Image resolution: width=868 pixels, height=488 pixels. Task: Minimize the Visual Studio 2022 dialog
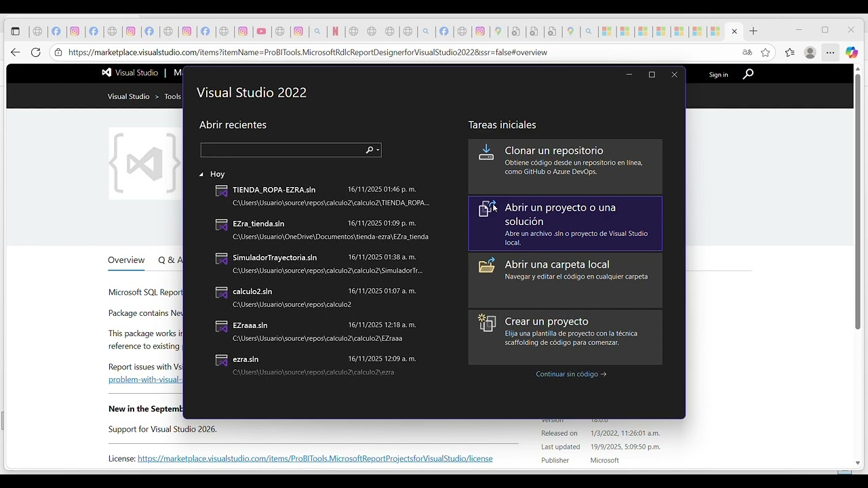(x=629, y=75)
